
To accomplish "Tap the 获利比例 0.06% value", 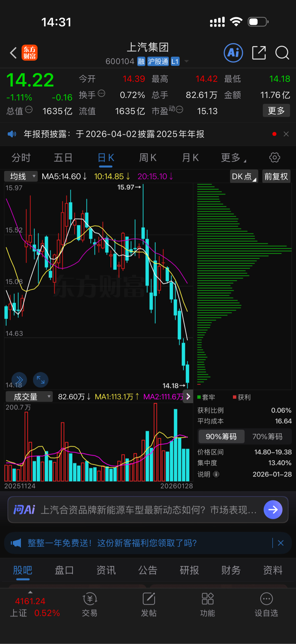I will click(x=281, y=410).
